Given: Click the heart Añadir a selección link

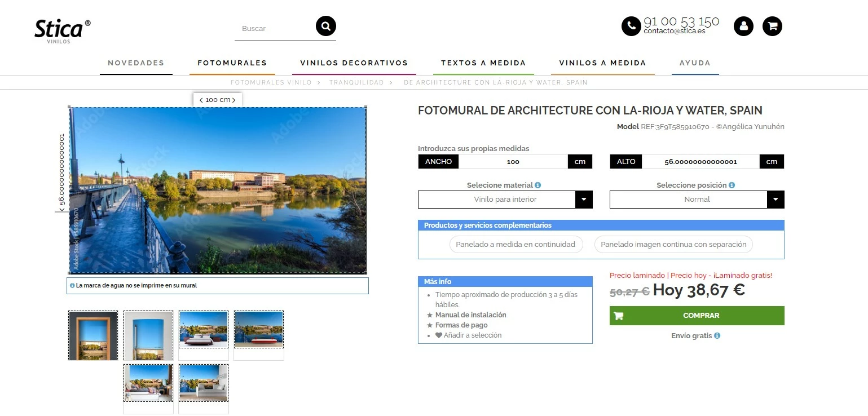Looking at the screenshot, I should tap(468, 335).
